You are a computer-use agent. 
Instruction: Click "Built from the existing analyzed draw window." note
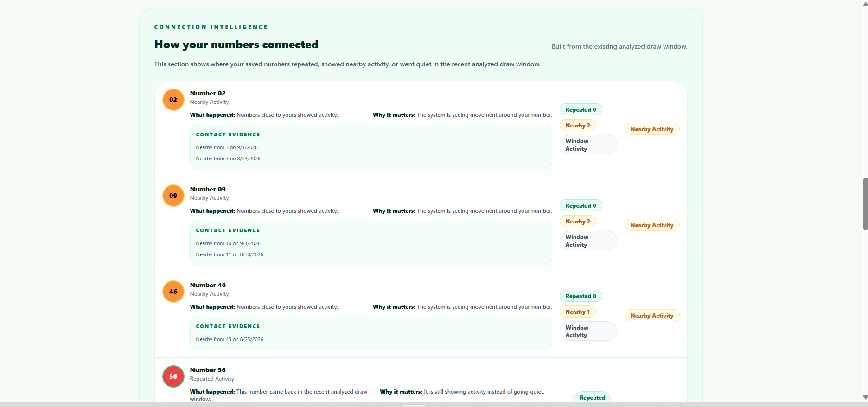(x=619, y=46)
